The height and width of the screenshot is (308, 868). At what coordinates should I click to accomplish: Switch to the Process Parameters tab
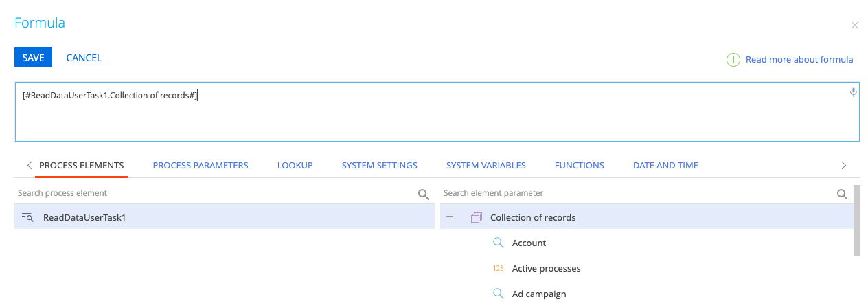click(x=201, y=165)
